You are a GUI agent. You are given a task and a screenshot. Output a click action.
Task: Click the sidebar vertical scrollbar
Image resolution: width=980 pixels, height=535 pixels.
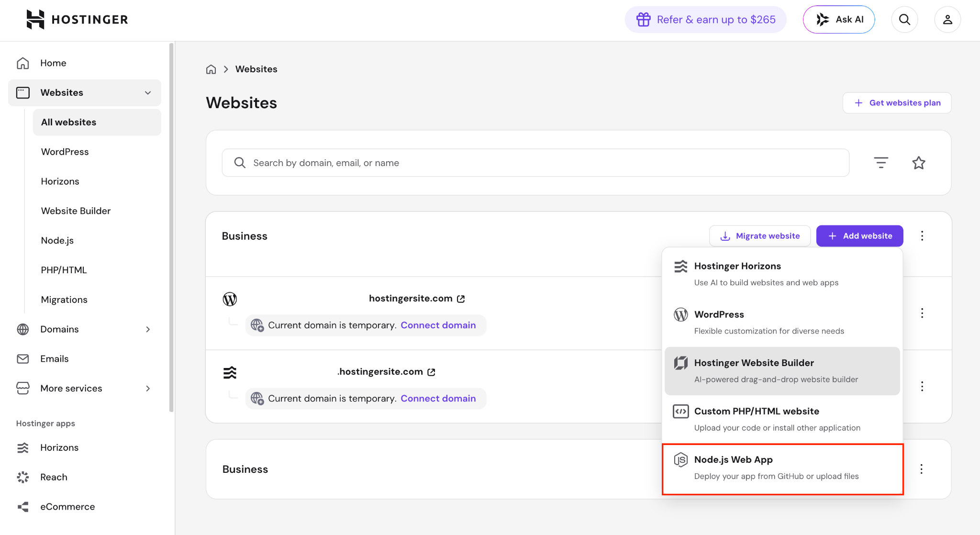171,227
